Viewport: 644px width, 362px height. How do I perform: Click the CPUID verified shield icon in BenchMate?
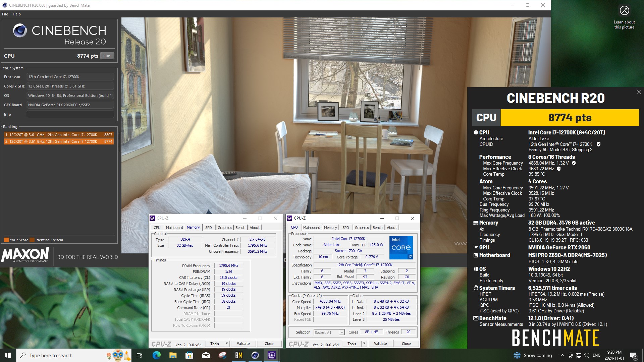point(598,144)
